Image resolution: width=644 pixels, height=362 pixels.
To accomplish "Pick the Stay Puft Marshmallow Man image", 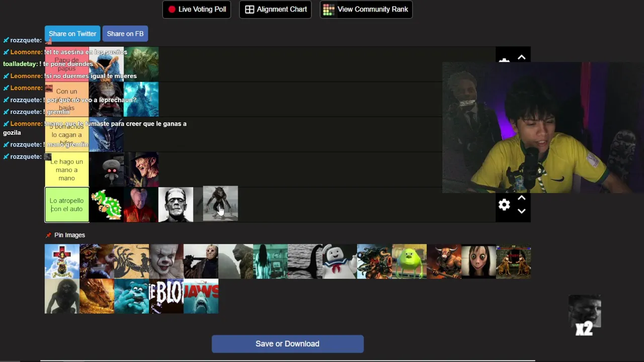I will click(x=340, y=261).
